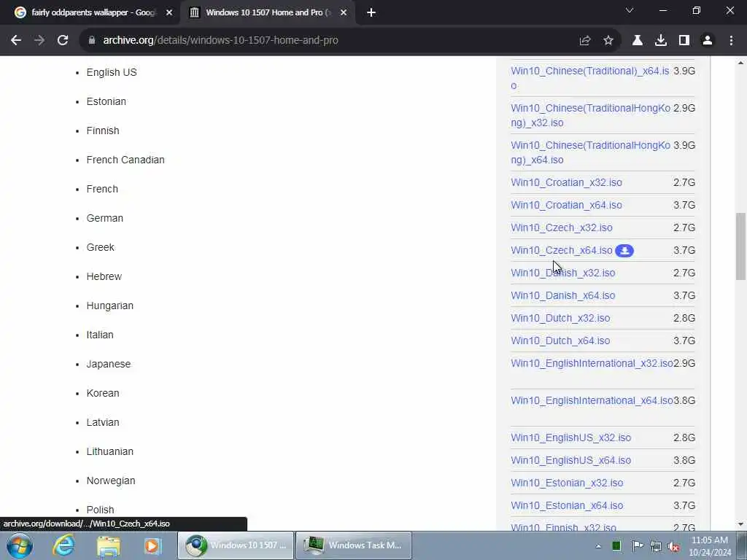Viewport: 747px width, 560px height.
Task: Open Win10_EnglishInternational_x64.iso link
Action: (x=592, y=400)
